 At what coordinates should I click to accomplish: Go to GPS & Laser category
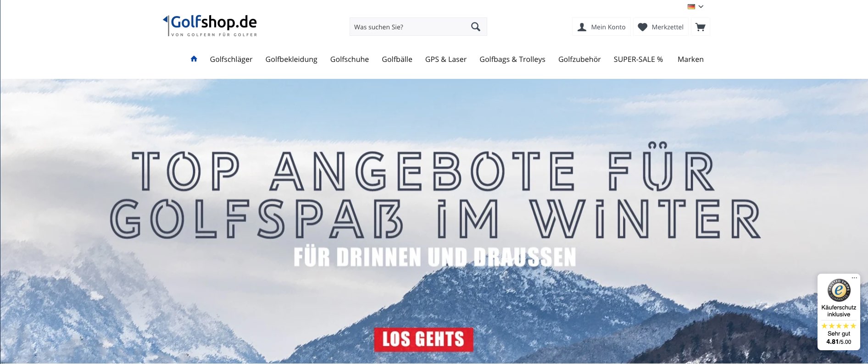point(446,59)
